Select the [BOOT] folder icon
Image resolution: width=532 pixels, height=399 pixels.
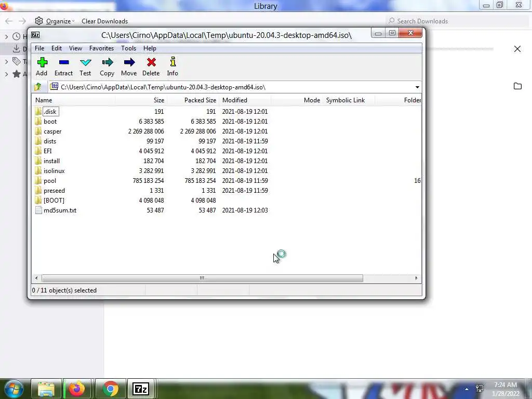pyautogui.click(x=38, y=200)
